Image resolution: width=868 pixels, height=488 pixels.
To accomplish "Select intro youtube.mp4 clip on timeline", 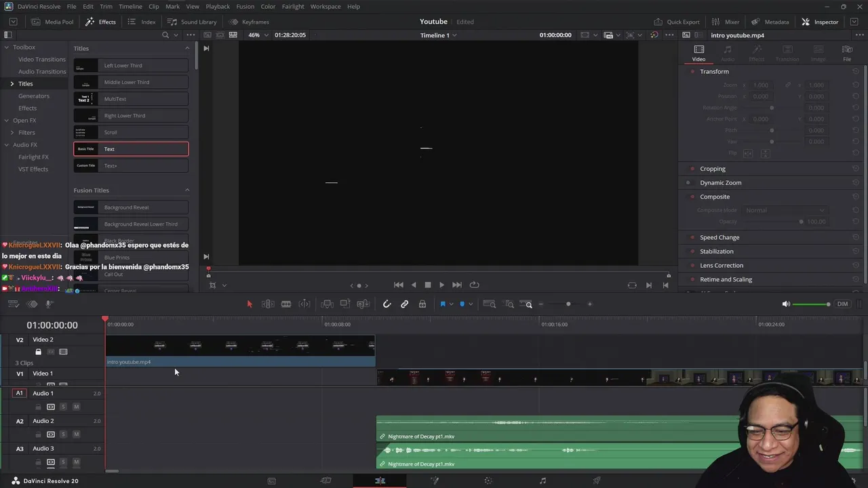I will click(241, 351).
